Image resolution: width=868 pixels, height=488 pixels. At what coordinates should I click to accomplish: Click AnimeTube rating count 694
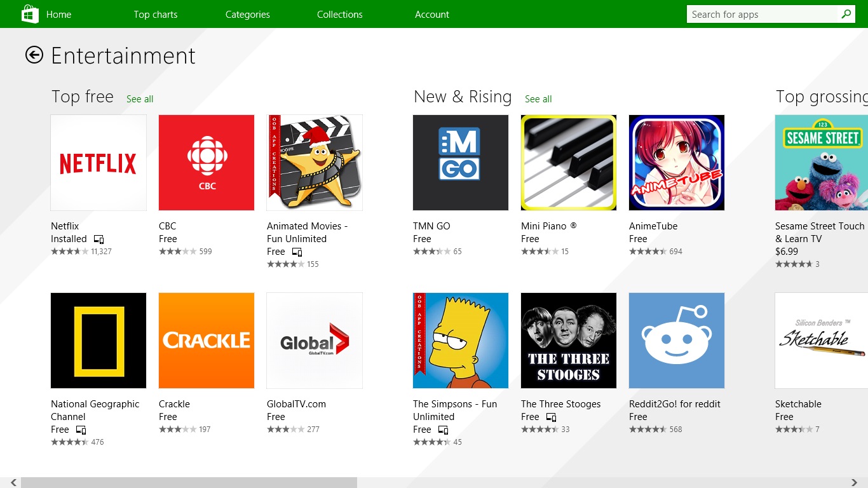tap(675, 252)
